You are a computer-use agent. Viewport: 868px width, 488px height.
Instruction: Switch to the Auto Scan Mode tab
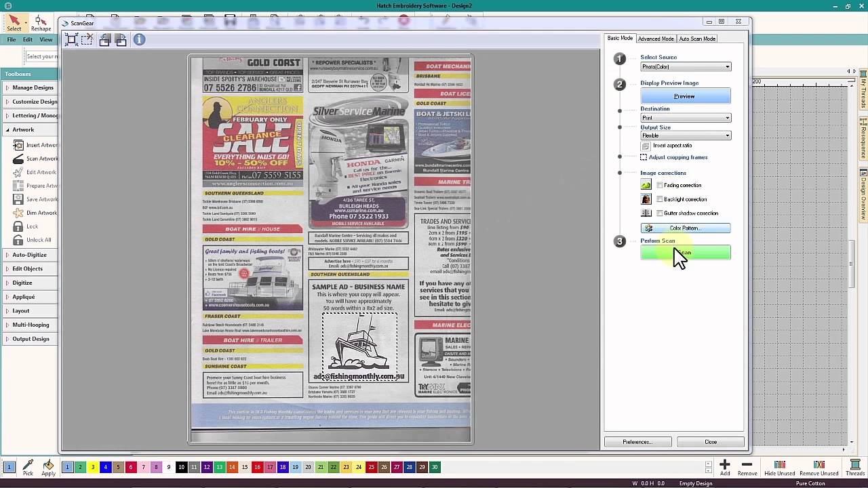click(x=697, y=39)
